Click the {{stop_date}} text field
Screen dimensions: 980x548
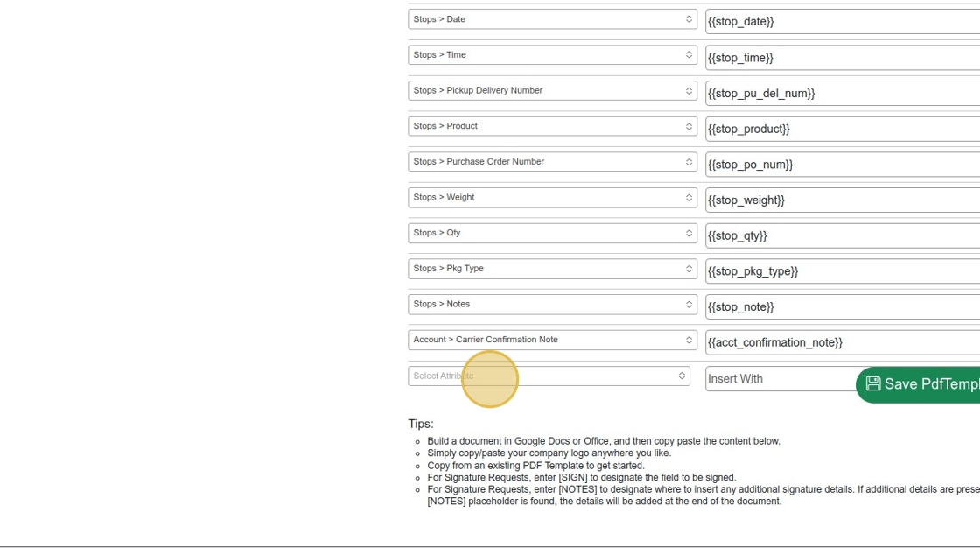pyautogui.click(x=840, y=21)
